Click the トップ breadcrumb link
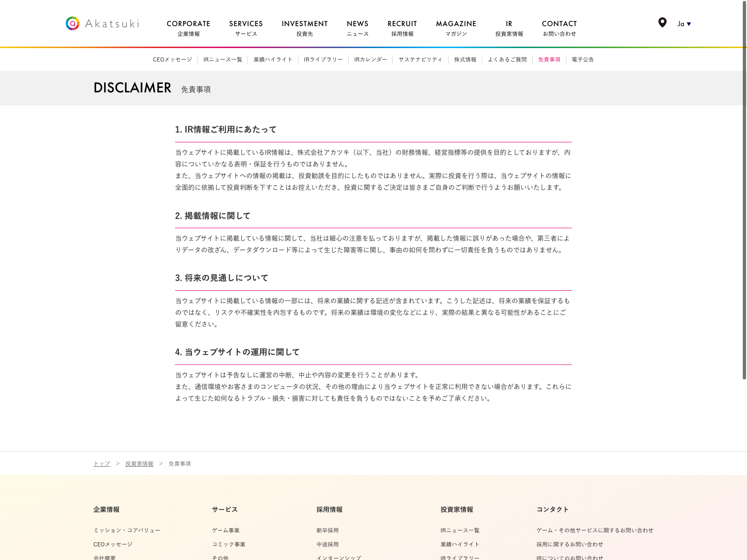The image size is (747, 560). pyautogui.click(x=102, y=464)
